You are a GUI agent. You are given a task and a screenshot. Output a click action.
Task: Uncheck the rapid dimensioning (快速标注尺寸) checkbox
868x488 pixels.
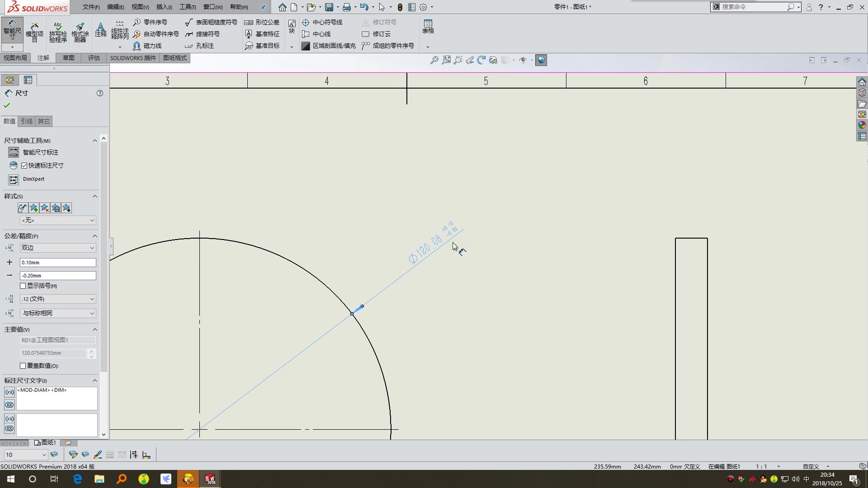tap(24, 165)
